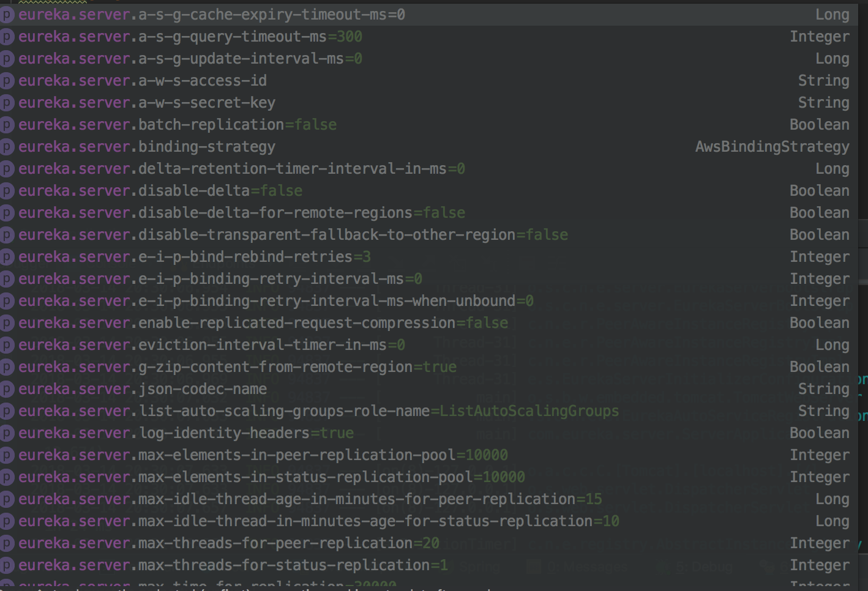Pick delta-retention-timer-interval-in-ms suggestion
Image resolution: width=868 pixels, height=591 pixels.
point(241,169)
